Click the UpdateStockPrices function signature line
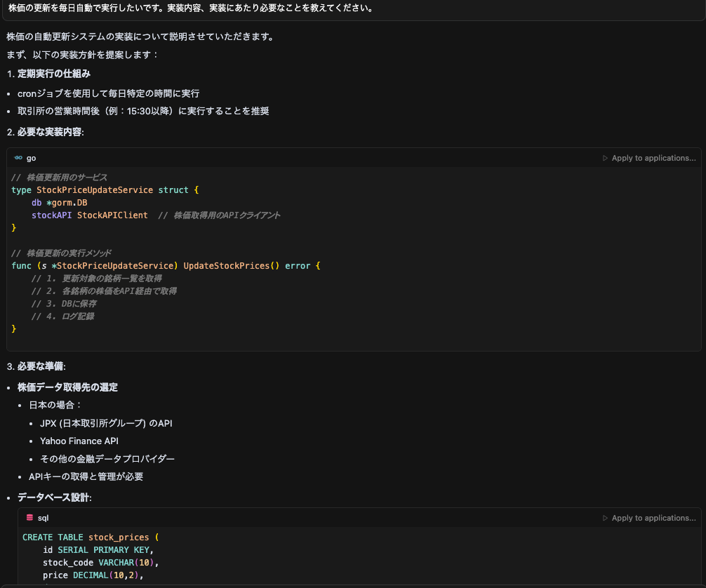The width and height of the screenshot is (706, 588). point(166,266)
